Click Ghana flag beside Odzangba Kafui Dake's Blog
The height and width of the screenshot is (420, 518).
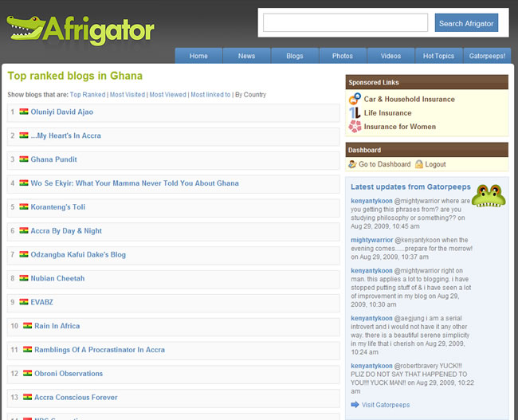(x=24, y=254)
